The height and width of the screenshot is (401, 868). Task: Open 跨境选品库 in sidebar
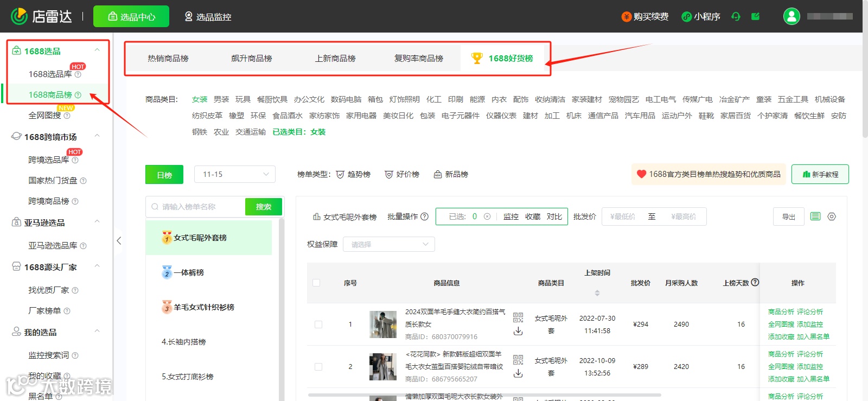[49, 160]
